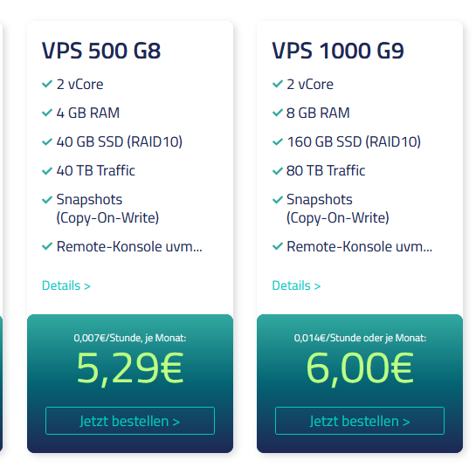Click checkmark icon next to 4 GB RAM
The image size is (476, 467).
[x=47, y=113]
